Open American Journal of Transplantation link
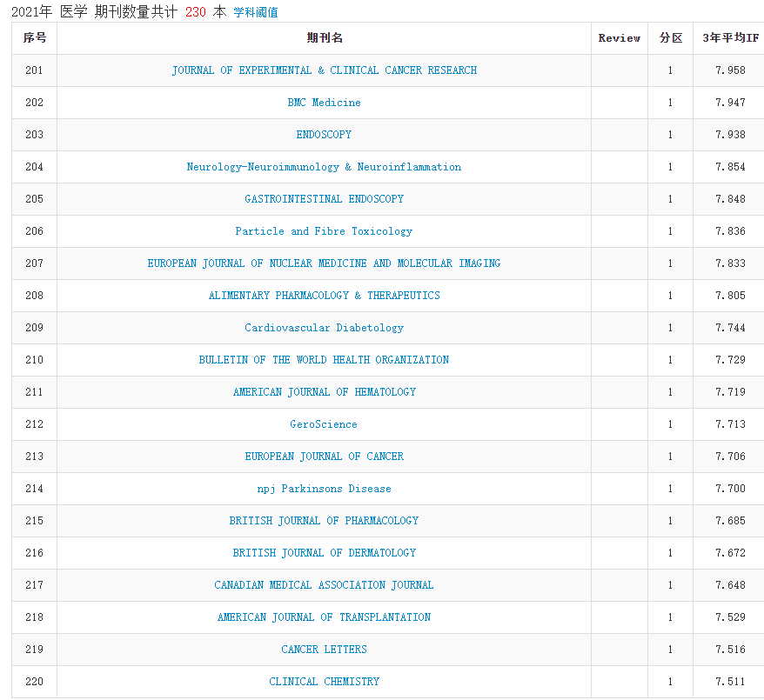 pyautogui.click(x=324, y=617)
